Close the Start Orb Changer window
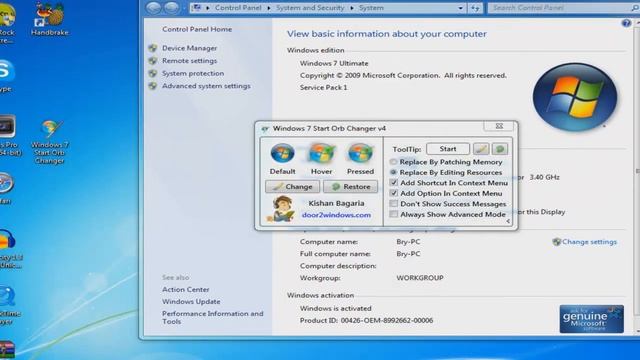Screen dimensions: 640x360 [x=499, y=126]
